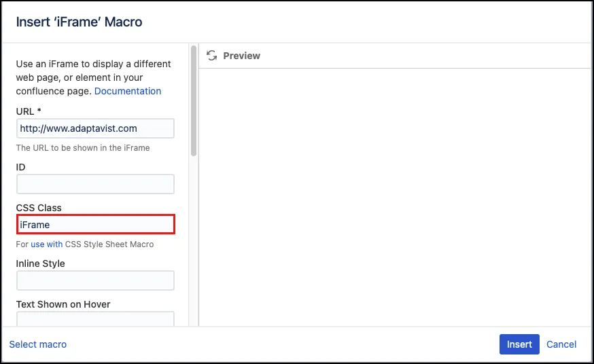Click the Insert 'iFrame' Macro title

coord(79,22)
